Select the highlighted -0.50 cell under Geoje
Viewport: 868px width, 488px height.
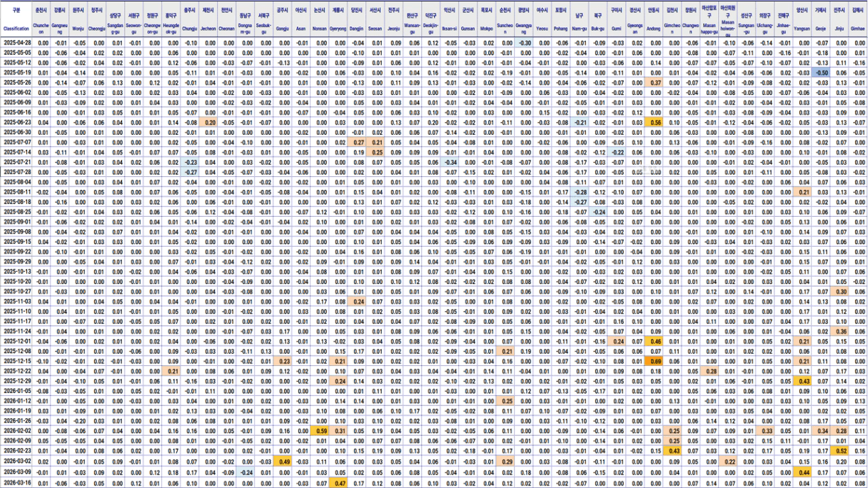821,73
